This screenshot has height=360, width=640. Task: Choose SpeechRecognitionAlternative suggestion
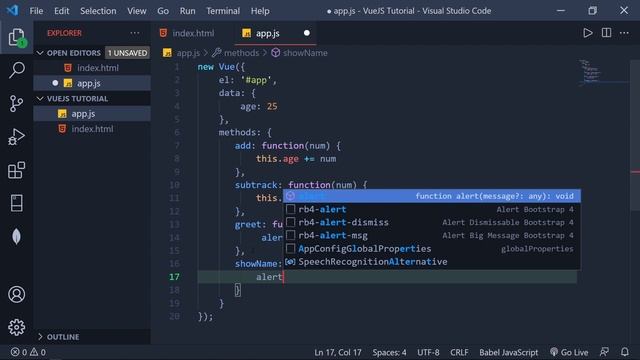tap(432, 261)
